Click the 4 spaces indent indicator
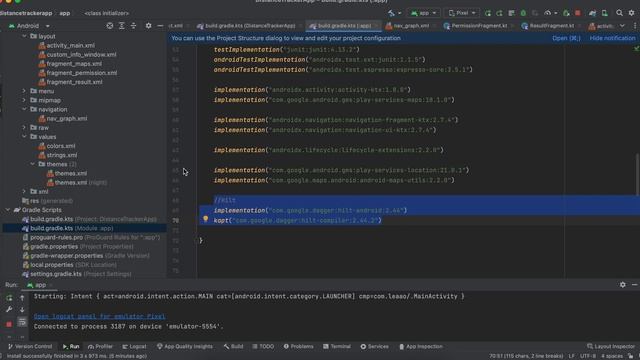Viewport: 640px width, 360px height. point(612,356)
